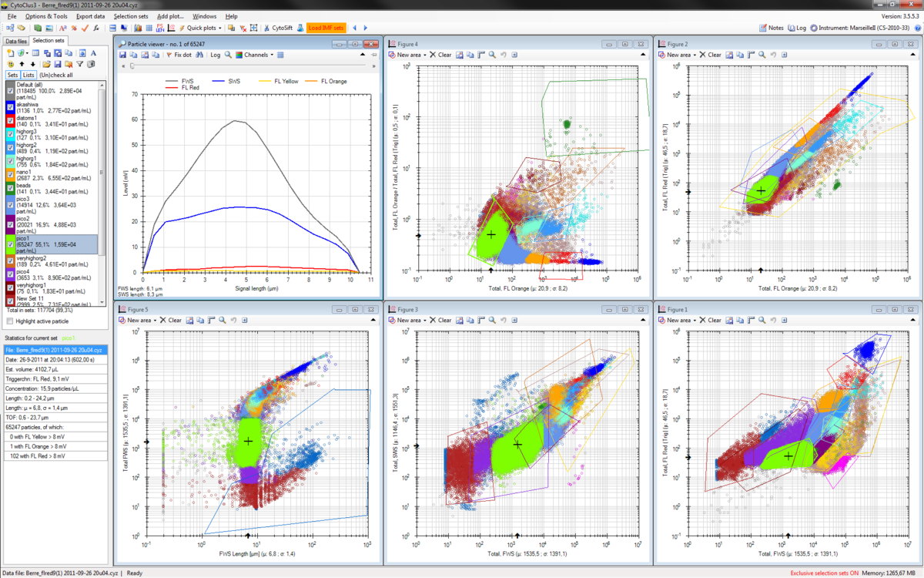924x578 pixels.
Task: Clear areas in Figure 4
Action: coord(441,55)
